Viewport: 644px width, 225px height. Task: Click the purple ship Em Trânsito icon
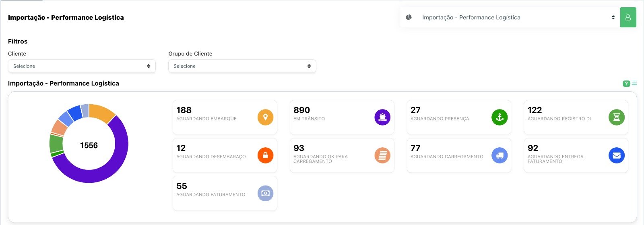click(382, 117)
